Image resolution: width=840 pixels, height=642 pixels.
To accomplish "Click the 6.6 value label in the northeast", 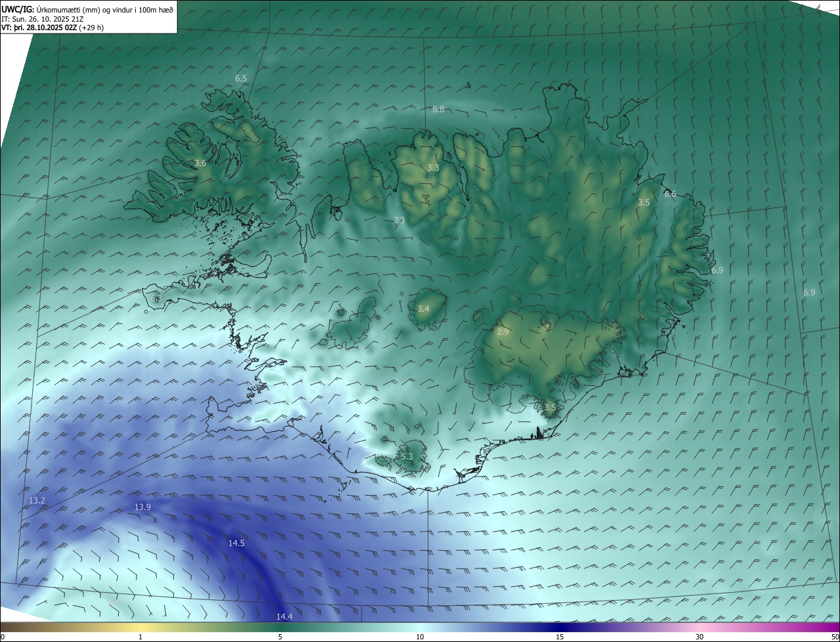I will (670, 194).
